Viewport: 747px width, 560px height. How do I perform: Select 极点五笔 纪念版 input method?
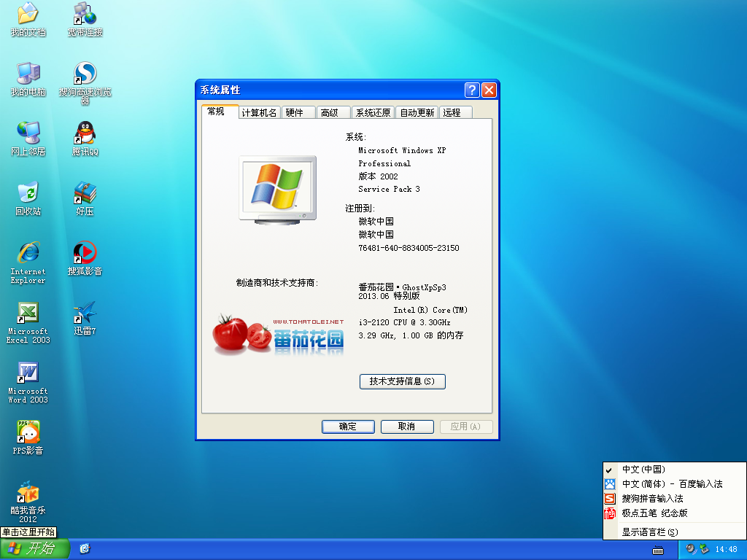674,513
